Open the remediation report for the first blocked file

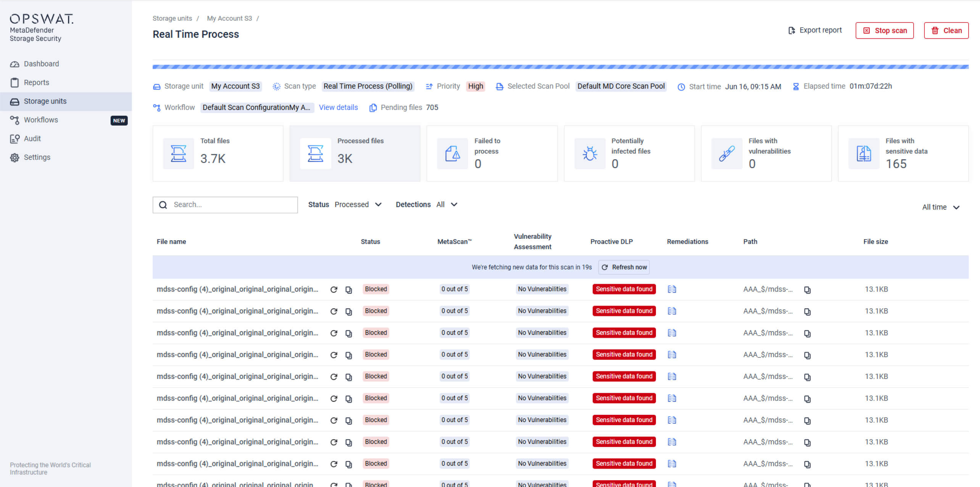pos(672,289)
